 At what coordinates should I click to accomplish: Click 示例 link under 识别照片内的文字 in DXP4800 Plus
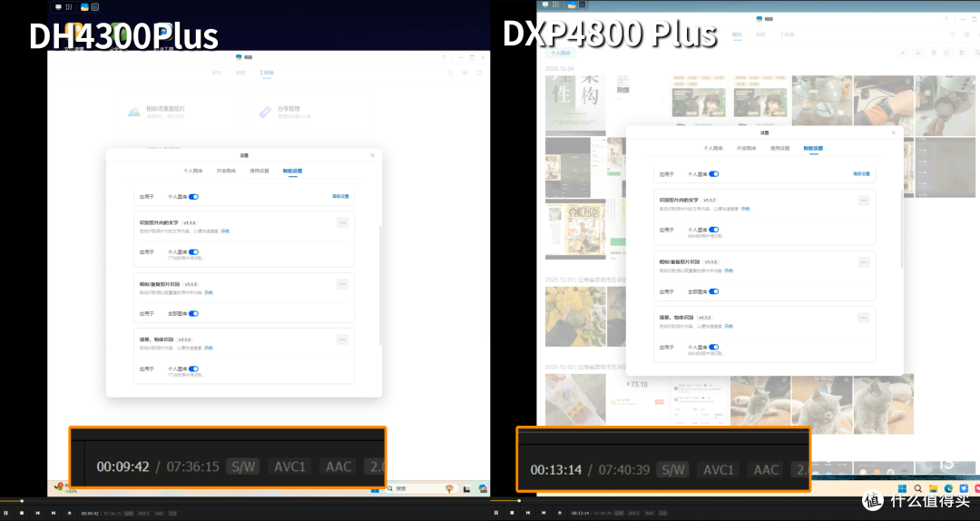[745, 209]
